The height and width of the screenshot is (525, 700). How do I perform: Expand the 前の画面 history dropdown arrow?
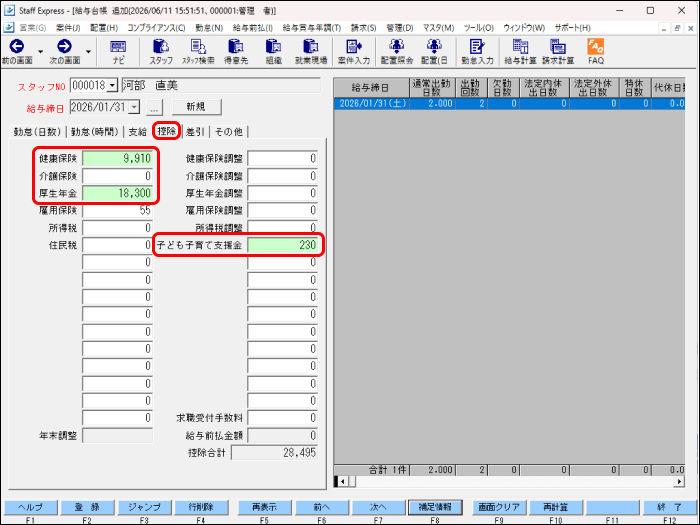coord(41,52)
